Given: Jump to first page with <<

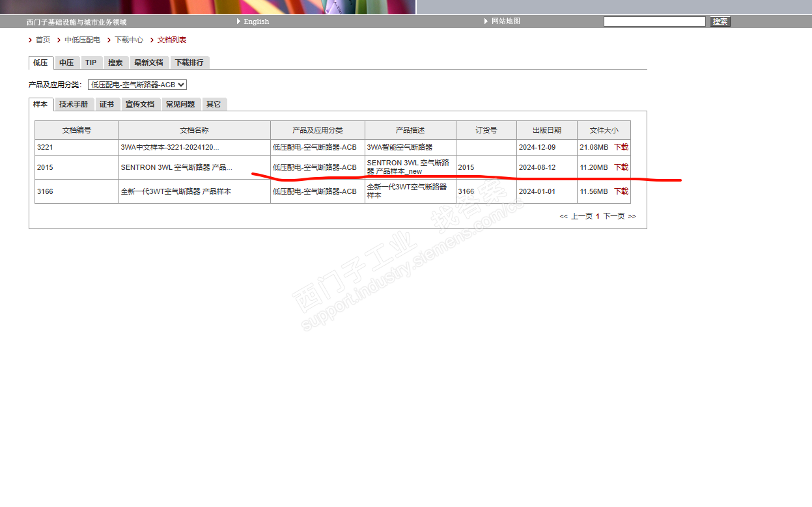Looking at the screenshot, I should 563,216.
